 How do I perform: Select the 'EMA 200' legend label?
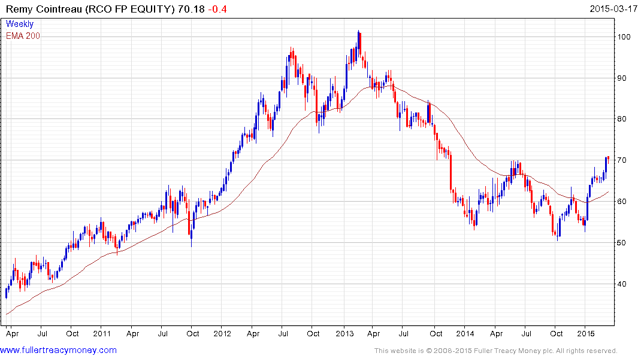pos(23,36)
